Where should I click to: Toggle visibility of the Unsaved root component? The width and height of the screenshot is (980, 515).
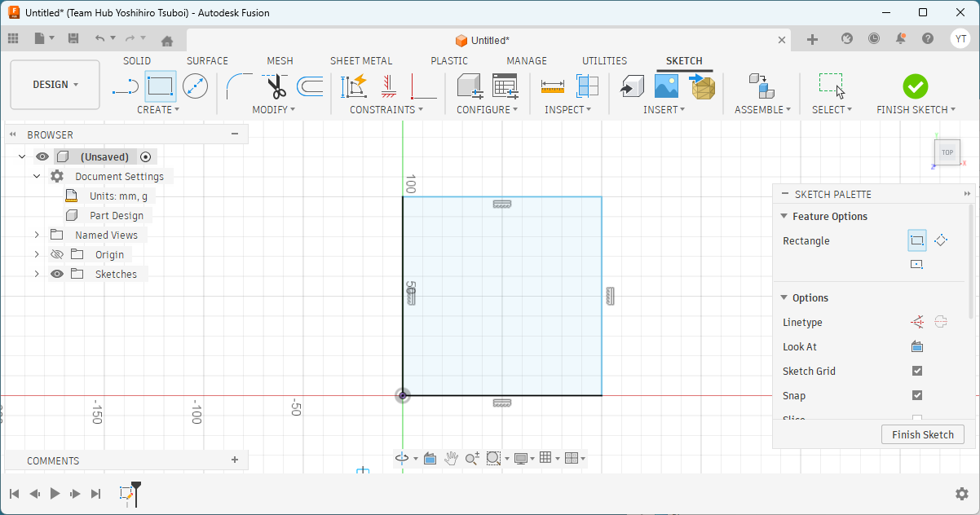click(42, 156)
